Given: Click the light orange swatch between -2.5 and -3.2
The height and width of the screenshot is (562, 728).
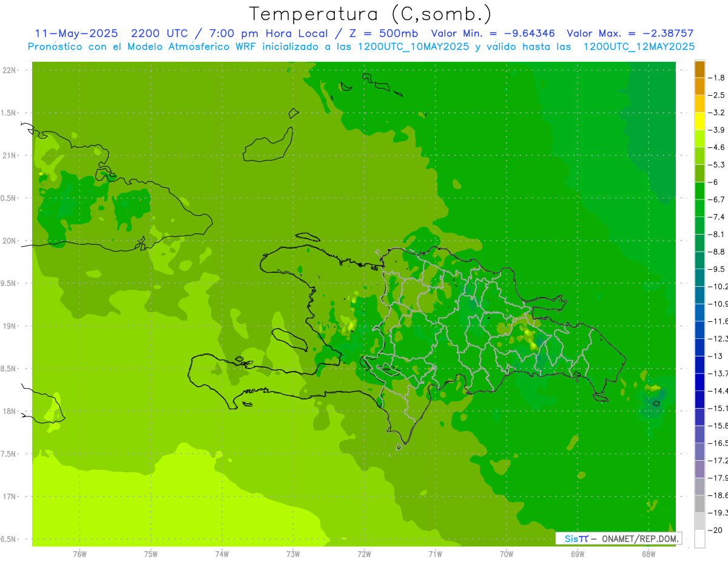Looking at the screenshot, I should click(x=699, y=104).
